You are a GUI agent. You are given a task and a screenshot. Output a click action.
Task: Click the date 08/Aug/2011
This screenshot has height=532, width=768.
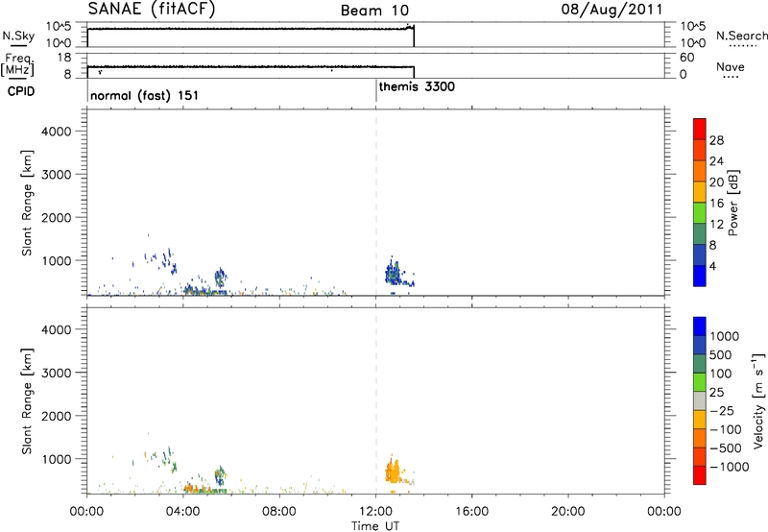pyautogui.click(x=612, y=10)
